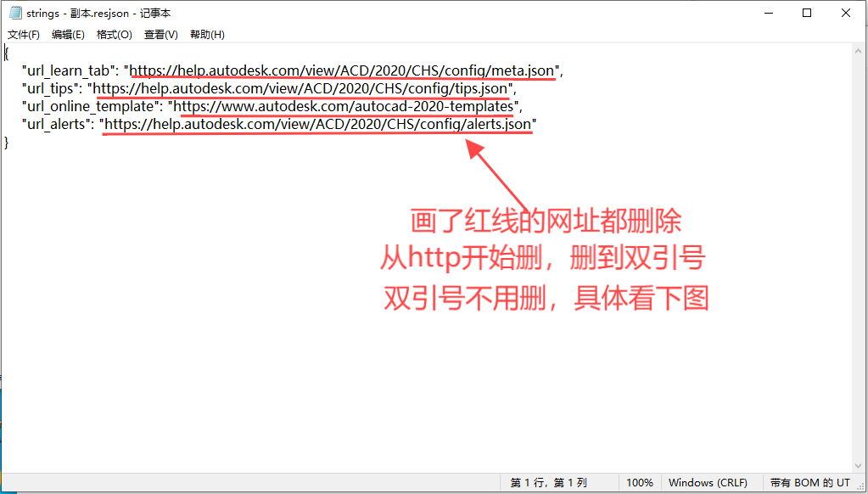Click the alerts.json URL text
The image size is (868, 494).
[318, 124]
